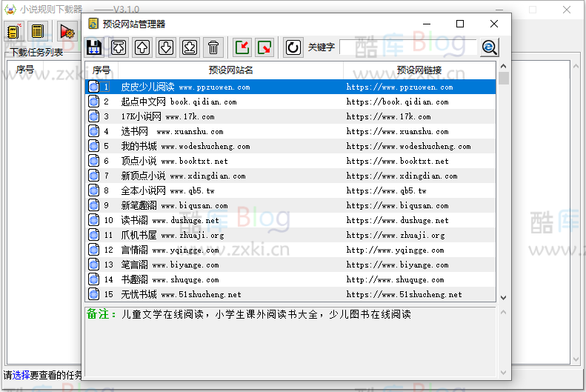Click link cell http://www.yqingge.com
This screenshot has height=392, width=586.
(x=395, y=250)
